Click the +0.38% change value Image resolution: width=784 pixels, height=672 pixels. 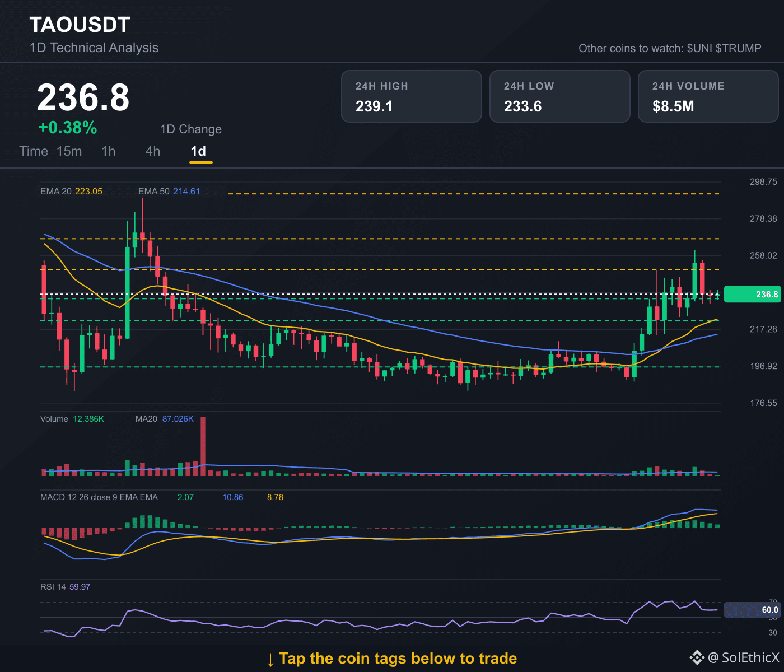[x=68, y=128]
